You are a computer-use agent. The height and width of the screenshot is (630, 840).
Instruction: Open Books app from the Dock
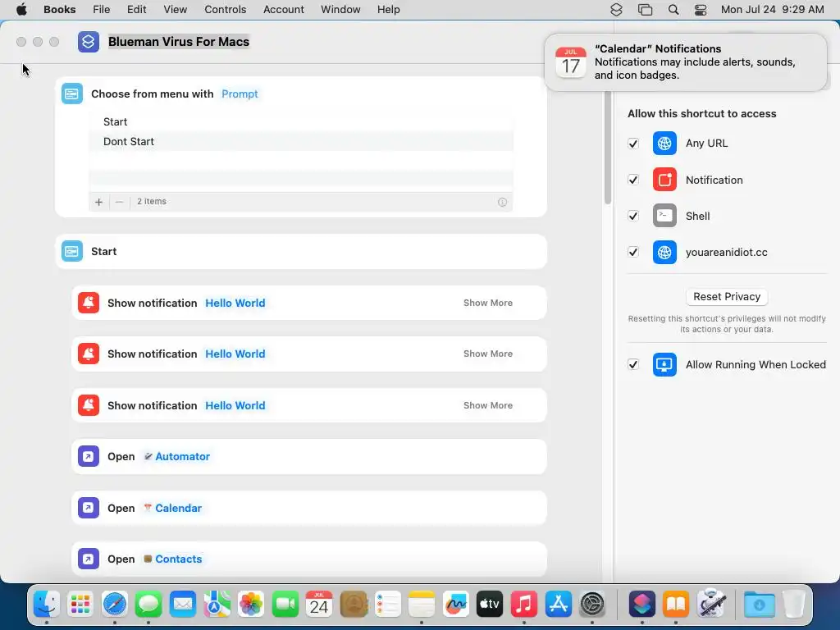pos(676,605)
